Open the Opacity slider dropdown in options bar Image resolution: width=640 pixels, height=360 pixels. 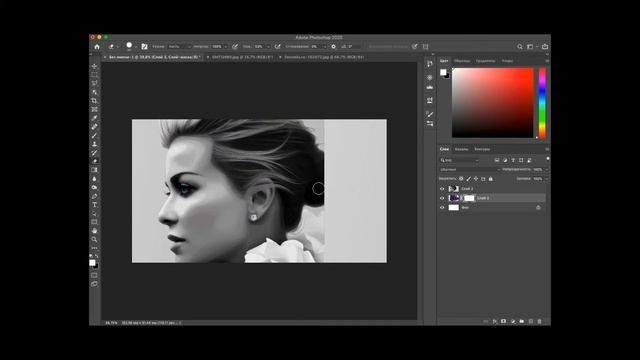225,47
